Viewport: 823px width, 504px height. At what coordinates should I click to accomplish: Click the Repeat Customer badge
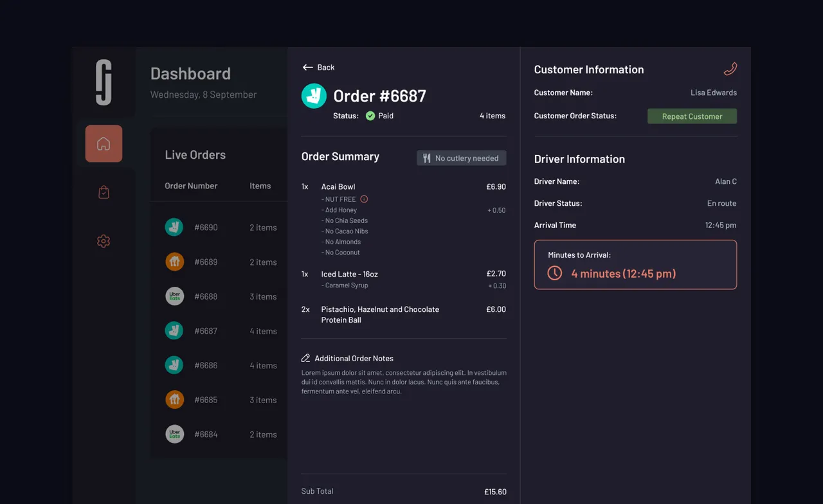coord(692,116)
